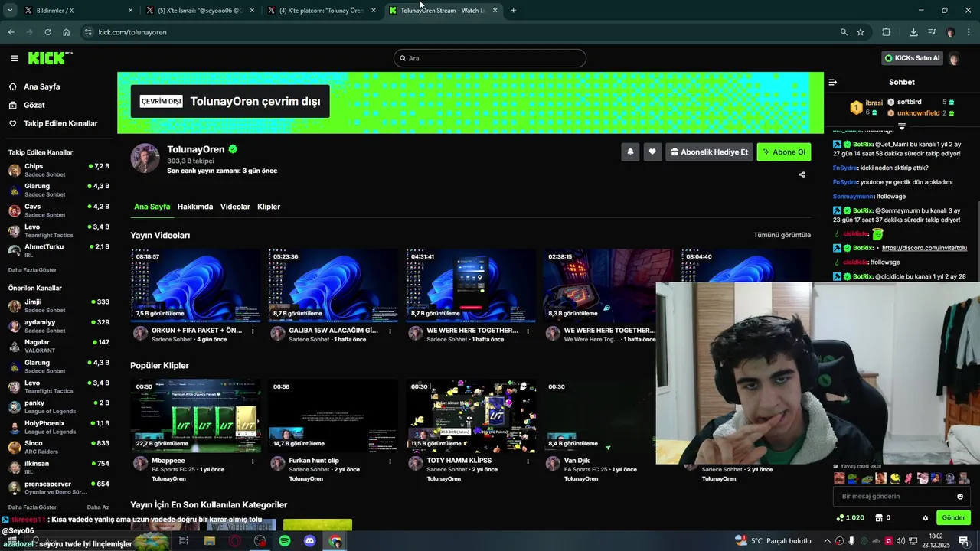Screen dimensions: 980x551
Task: Open options menu for TOTY HAMM KLİPSS clip
Action: click(x=528, y=461)
